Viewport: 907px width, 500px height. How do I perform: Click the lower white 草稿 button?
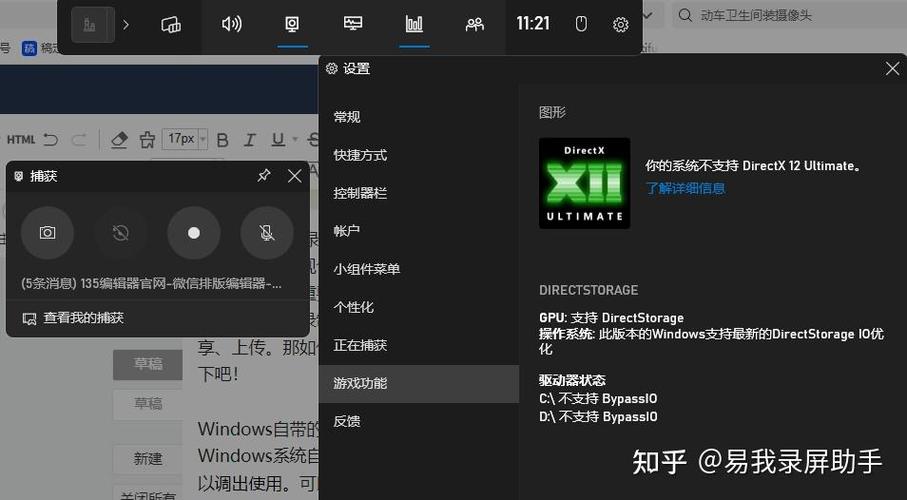(x=148, y=403)
